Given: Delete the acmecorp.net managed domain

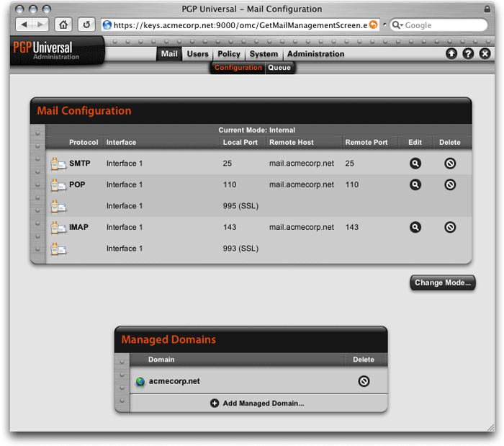Looking at the screenshot, I should pyautogui.click(x=364, y=381).
